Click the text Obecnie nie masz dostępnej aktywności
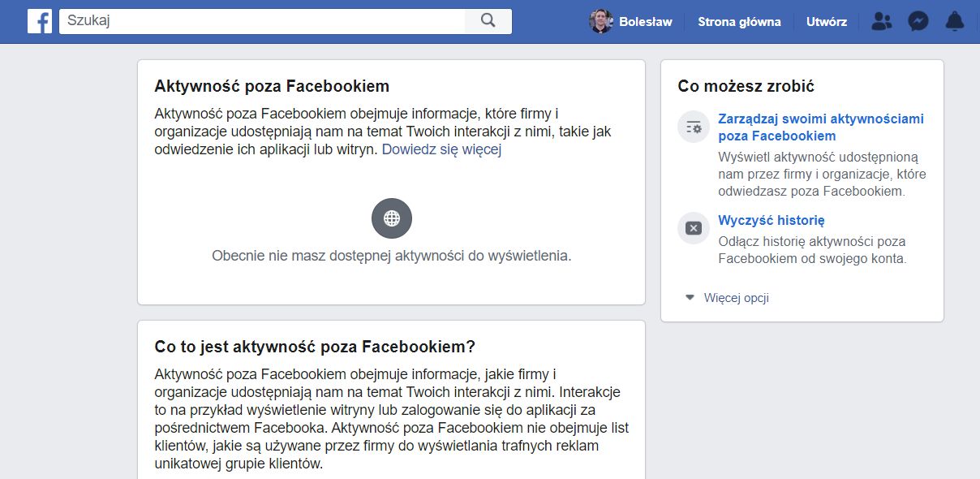The image size is (980, 479). pyautogui.click(x=392, y=255)
